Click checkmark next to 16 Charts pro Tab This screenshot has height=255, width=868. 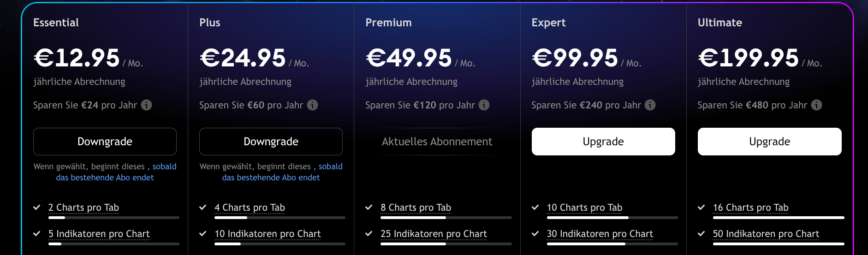pyautogui.click(x=701, y=208)
